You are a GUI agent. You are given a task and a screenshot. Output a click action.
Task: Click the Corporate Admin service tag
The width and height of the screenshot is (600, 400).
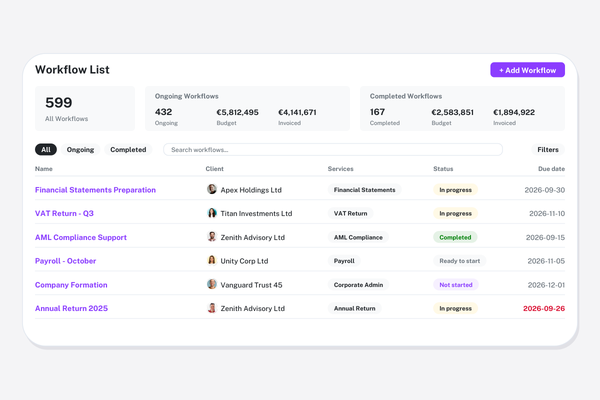[358, 285]
